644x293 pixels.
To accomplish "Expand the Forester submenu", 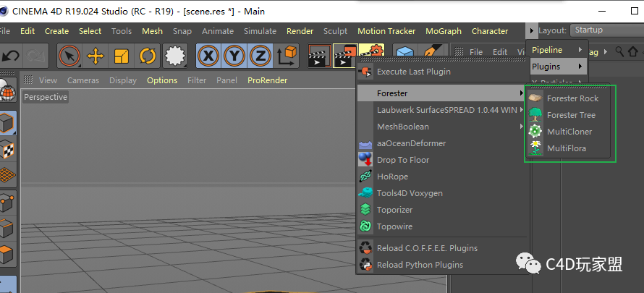I will pos(442,93).
